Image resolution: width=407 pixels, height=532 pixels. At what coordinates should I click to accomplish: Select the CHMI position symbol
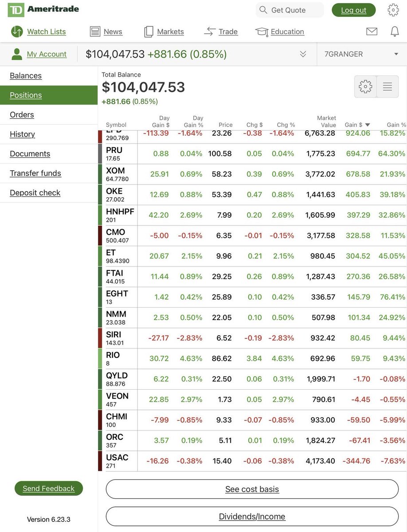(117, 416)
